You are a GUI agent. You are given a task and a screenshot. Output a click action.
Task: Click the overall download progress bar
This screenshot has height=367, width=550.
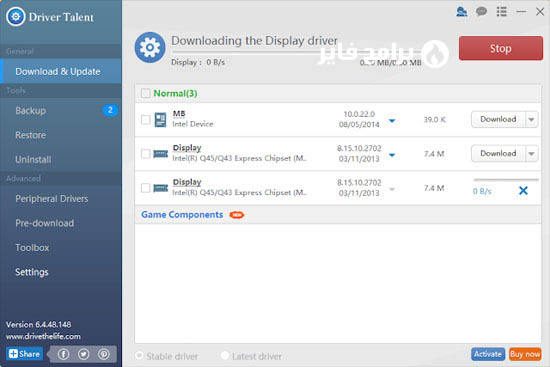click(296, 53)
